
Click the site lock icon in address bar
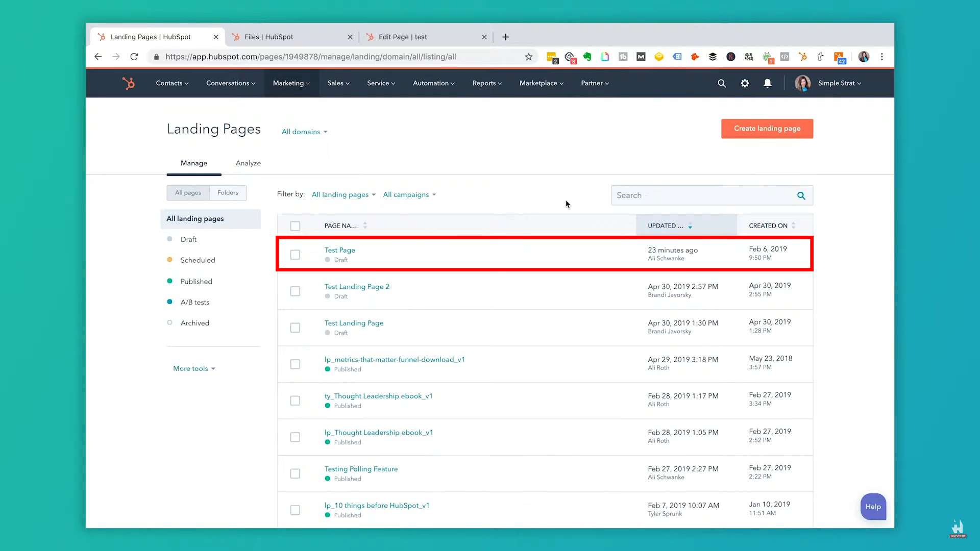coord(156,57)
